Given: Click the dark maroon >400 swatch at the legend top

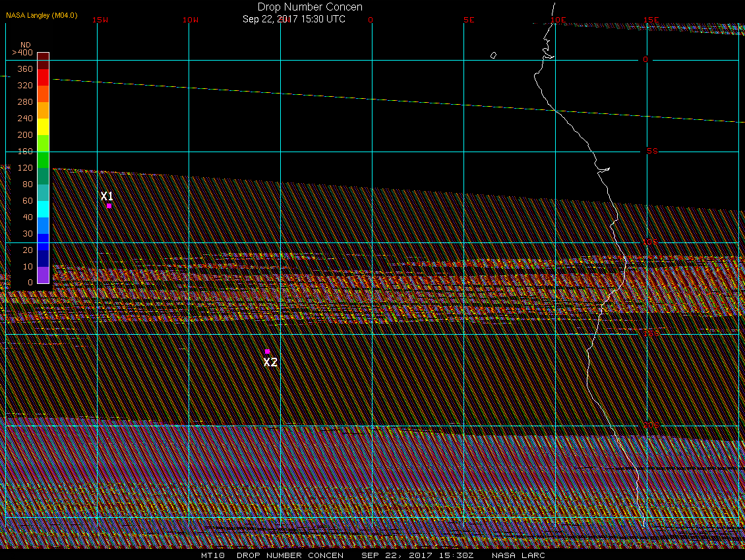Looking at the screenshot, I should pos(43,57).
